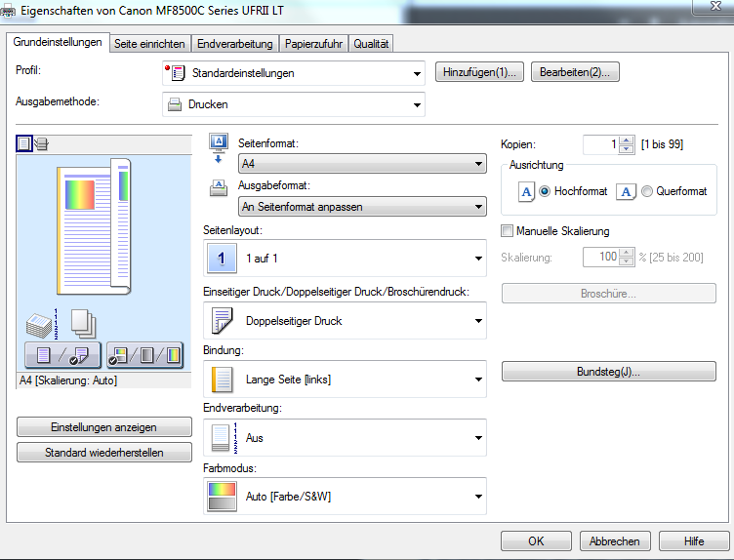Toggle the color mode preview button
Viewport: 734px width, 560px height.
point(144,355)
